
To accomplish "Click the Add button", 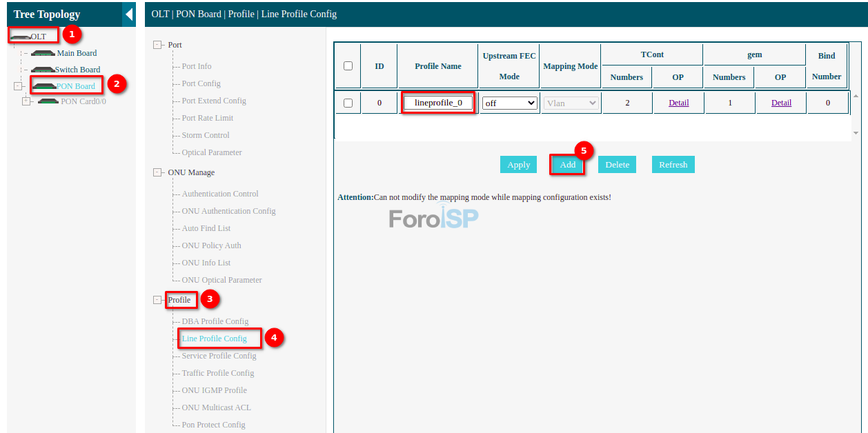I will click(x=567, y=165).
